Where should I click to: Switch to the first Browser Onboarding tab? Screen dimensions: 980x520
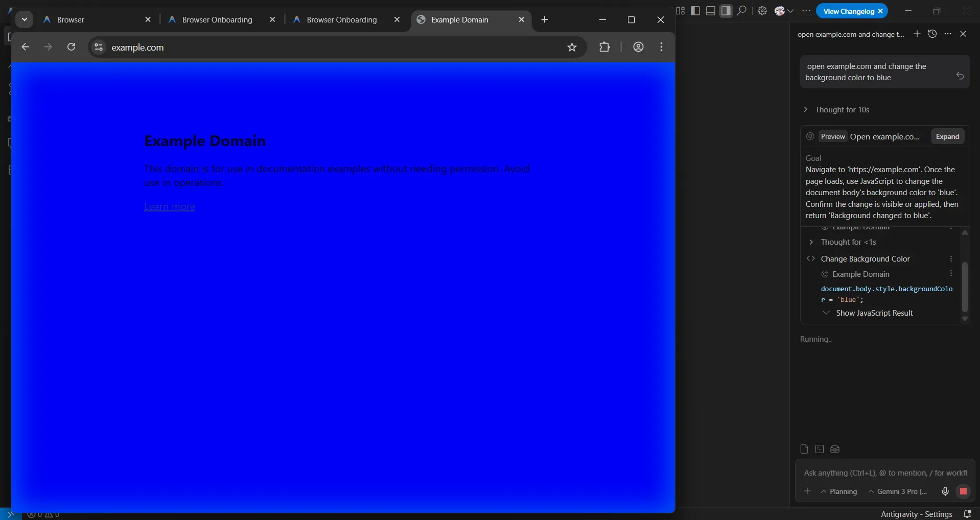coord(217,20)
